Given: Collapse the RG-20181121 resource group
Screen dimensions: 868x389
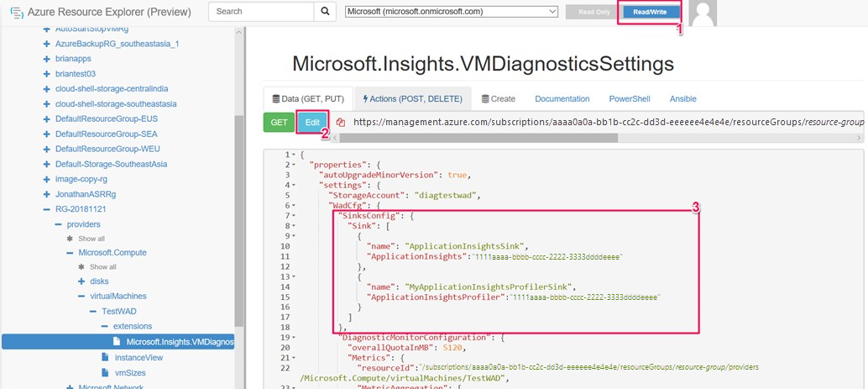Looking at the screenshot, I should (46, 209).
